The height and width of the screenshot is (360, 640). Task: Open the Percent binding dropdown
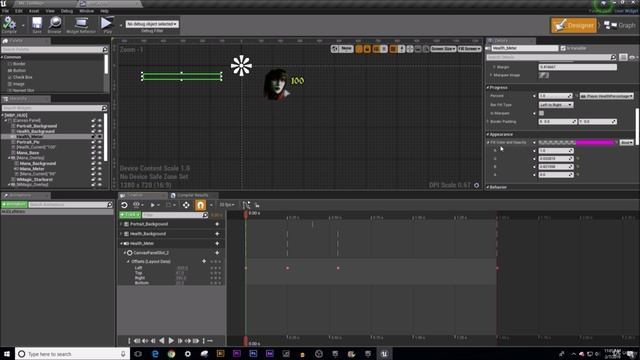(x=606, y=96)
